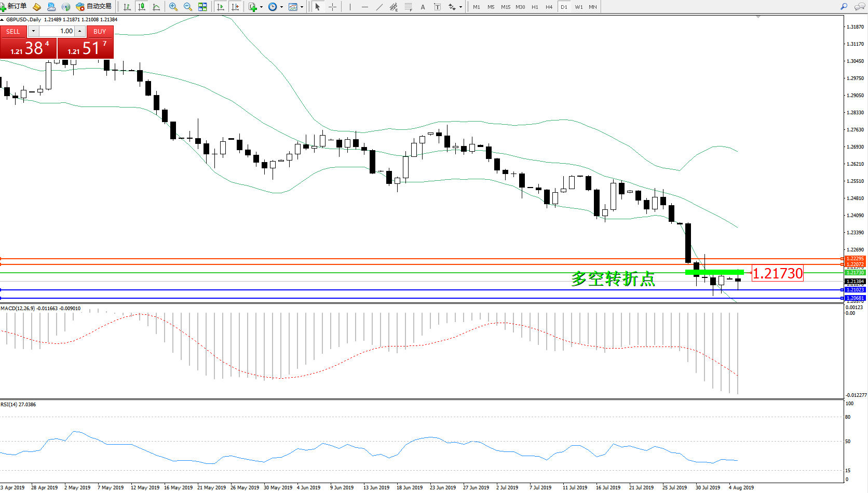The height and width of the screenshot is (493, 868).
Task: Pick the horizontal line drawing tool
Action: click(365, 7)
